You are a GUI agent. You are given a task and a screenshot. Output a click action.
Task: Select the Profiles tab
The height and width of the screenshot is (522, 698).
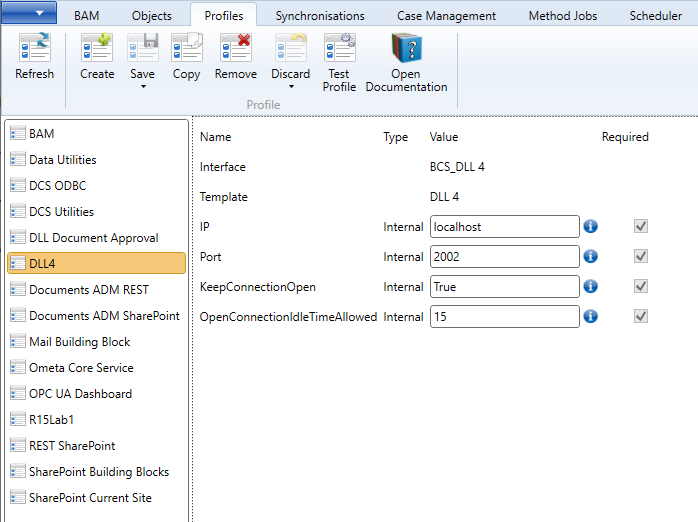click(x=224, y=16)
